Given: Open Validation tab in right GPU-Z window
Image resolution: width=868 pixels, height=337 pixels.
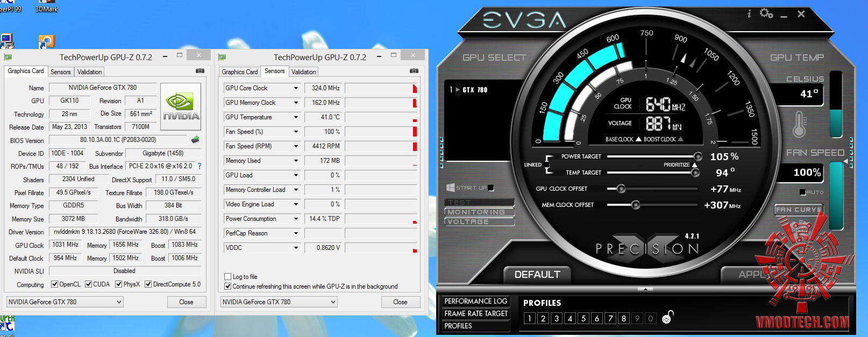Looking at the screenshot, I should point(304,72).
